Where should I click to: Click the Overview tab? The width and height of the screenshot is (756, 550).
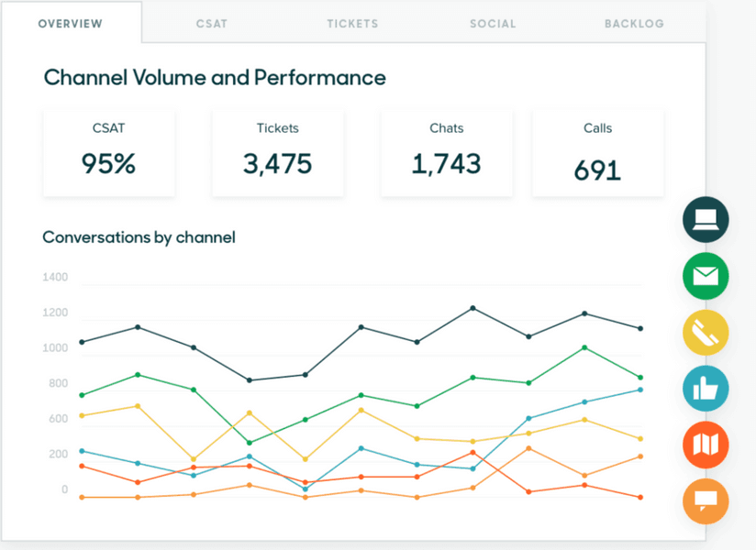click(x=71, y=24)
